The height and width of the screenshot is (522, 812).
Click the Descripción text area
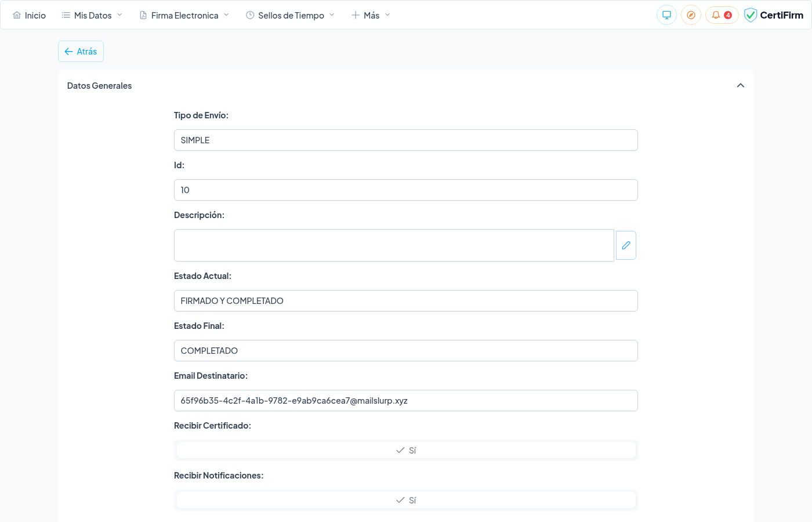pos(394,245)
